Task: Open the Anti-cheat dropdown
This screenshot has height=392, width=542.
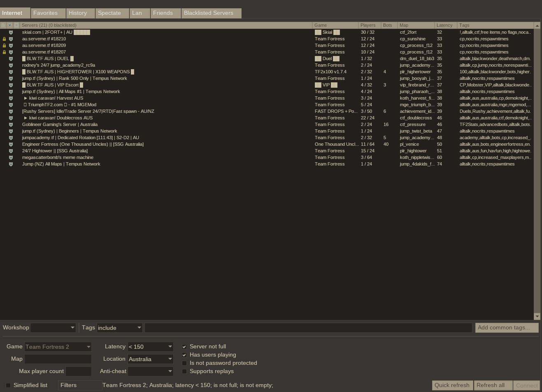Action: click(150, 371)
